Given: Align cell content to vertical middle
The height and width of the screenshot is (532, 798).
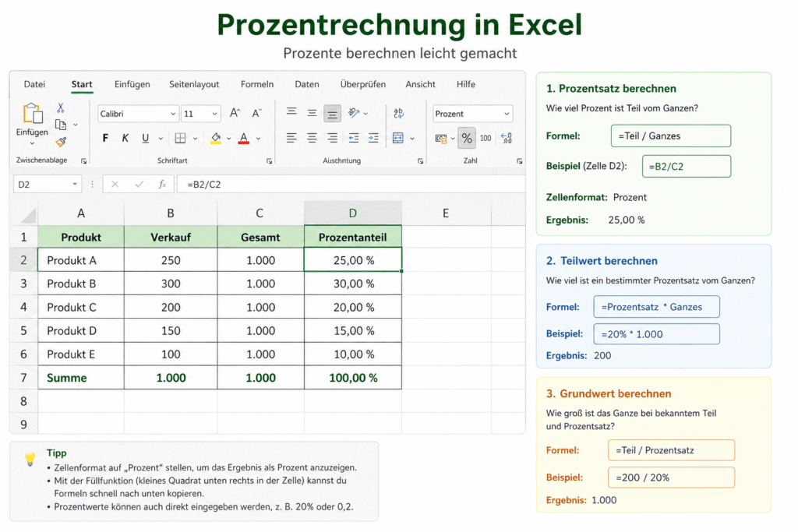Looking at the screenshot, I should click(312, 113).
